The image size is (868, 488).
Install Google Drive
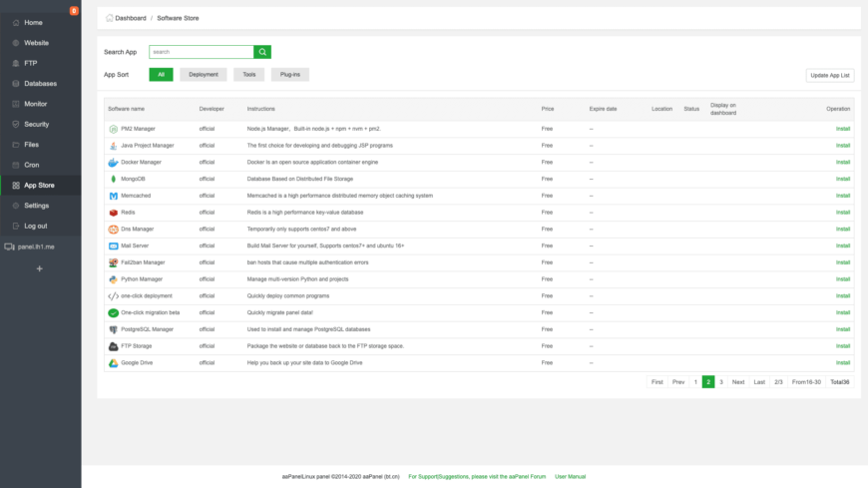point(842,363)
